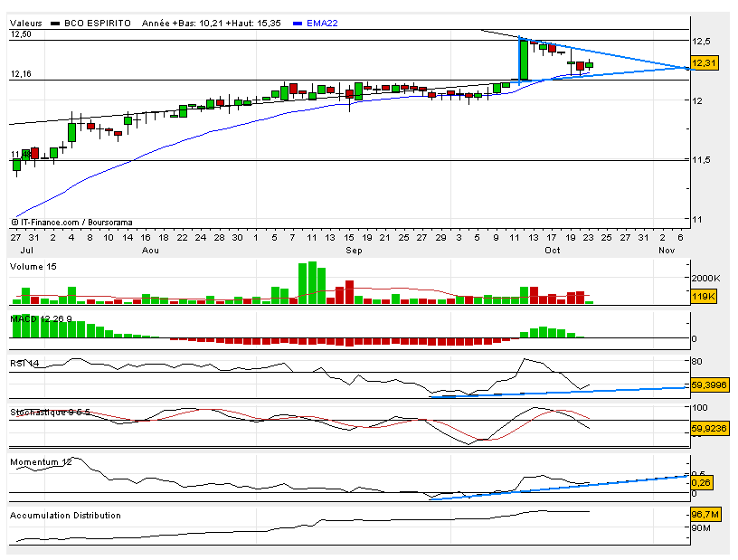This screenshot has width=738, height=560.
Task: Click the 119K volume value tag
Action: click(x=704, y=296)
